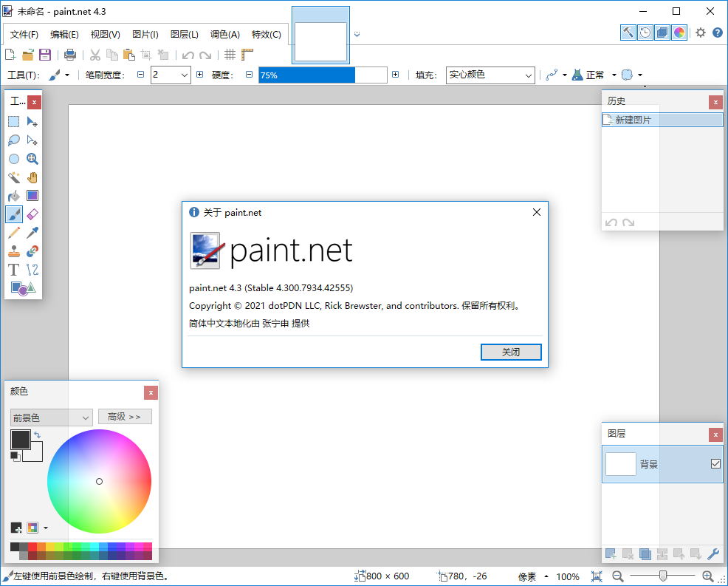Select the Eraser tool
This screenshot has height=586, width=728.
(x=32, y=214)
